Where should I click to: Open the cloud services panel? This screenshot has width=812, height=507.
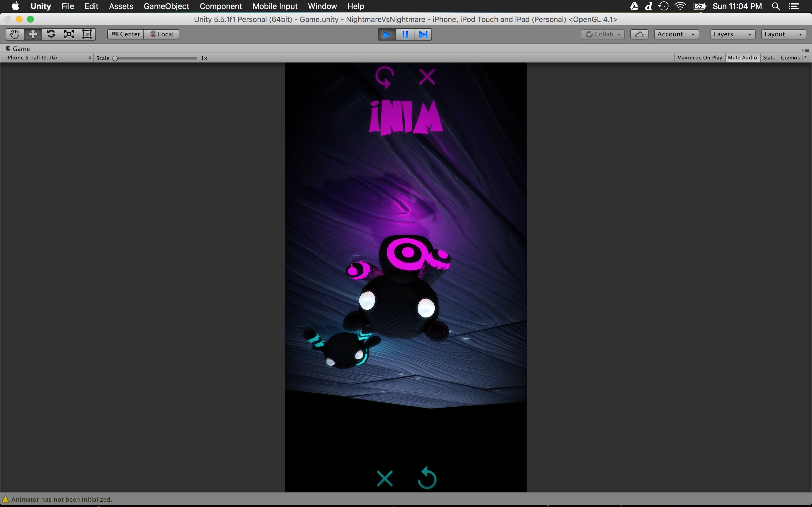click(639, 34)
